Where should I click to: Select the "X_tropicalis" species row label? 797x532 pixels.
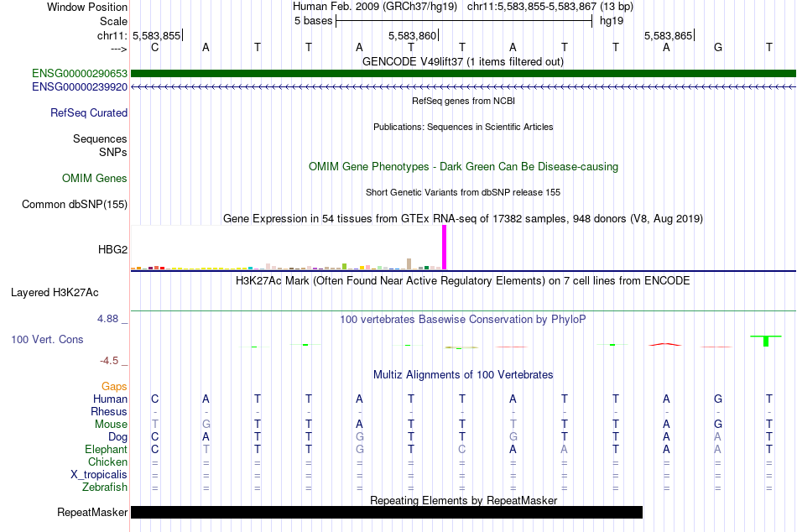click(99, 475)
